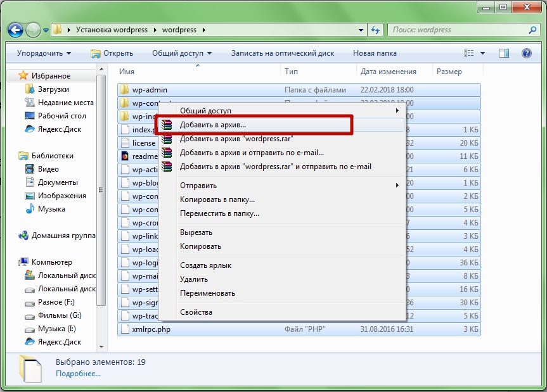
Task: Choose 'Переместить в папку...' from context menu
Action: (281, 213)
